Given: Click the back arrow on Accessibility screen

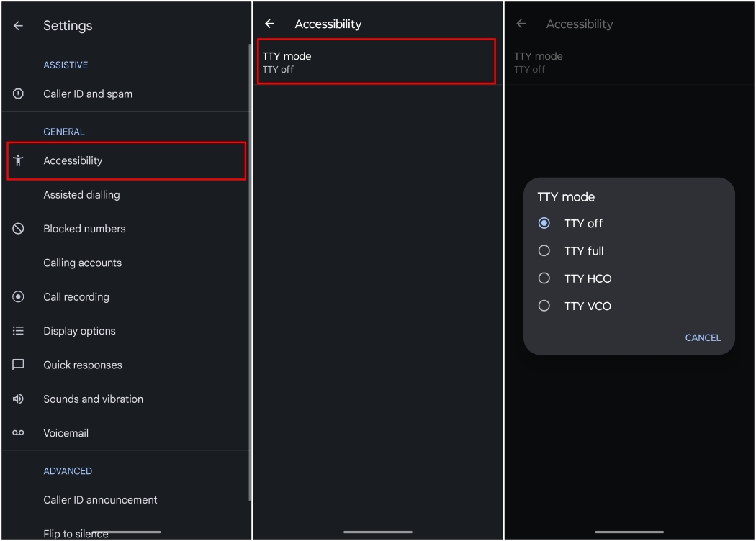Looking at the screenshot, I should coord(270,24).
